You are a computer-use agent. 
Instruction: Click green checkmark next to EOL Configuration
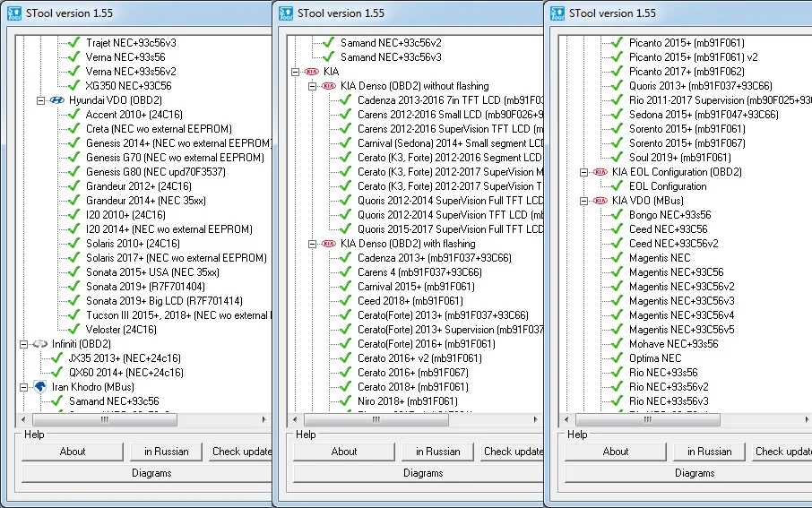pos(617,185)
